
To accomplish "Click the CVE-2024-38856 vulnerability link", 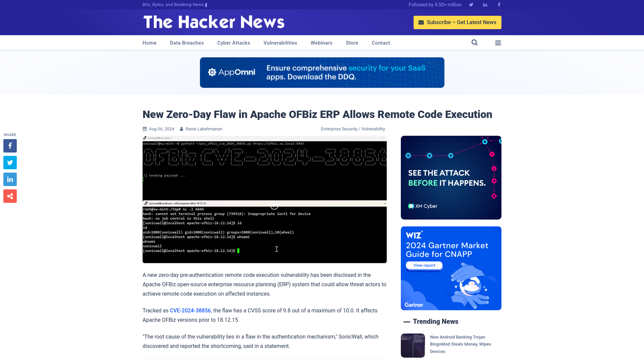I will (190, 310).
